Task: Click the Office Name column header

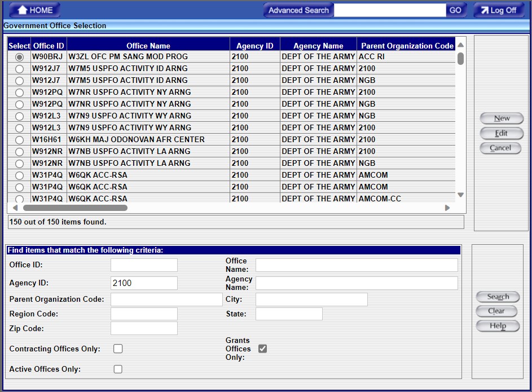Action: point(148,46)
